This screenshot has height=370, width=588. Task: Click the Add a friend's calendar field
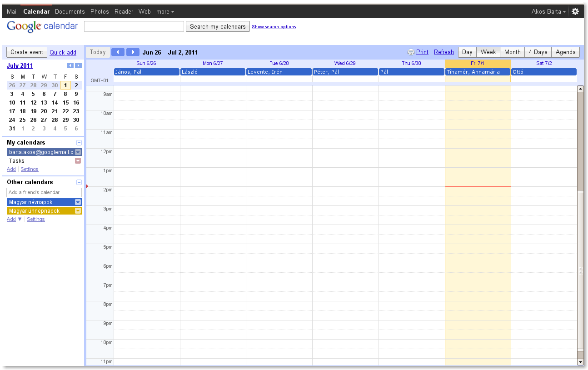point(44,192)
